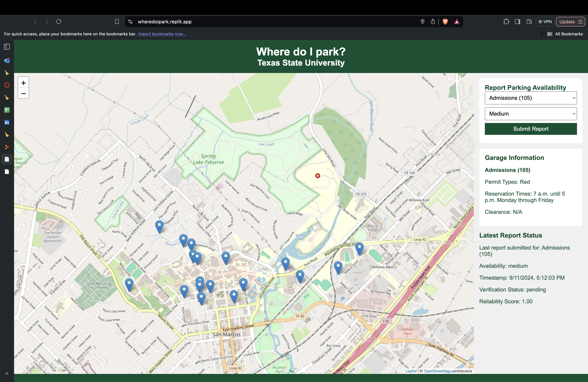Open the LinkedIn sidebar tab

click(x=7, y=122)
